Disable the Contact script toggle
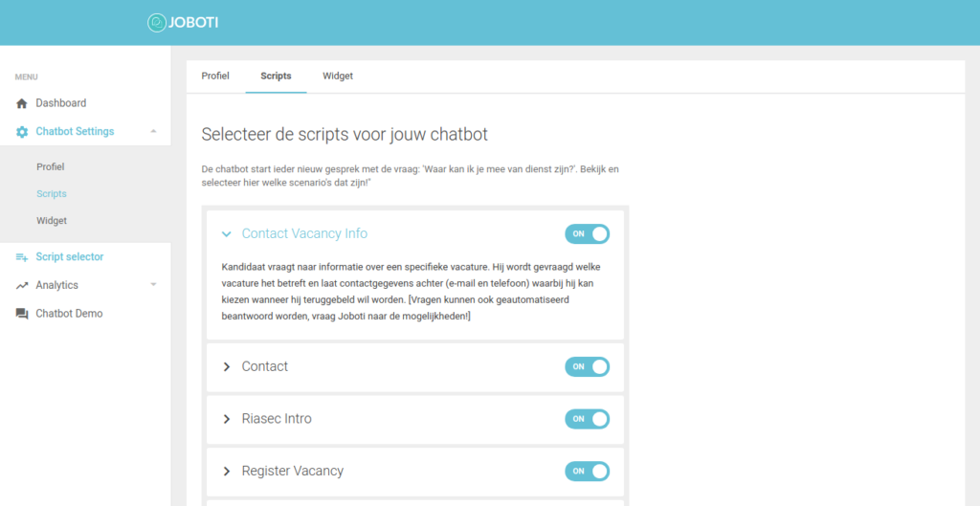Screen dimensions: 980x506 587,366
